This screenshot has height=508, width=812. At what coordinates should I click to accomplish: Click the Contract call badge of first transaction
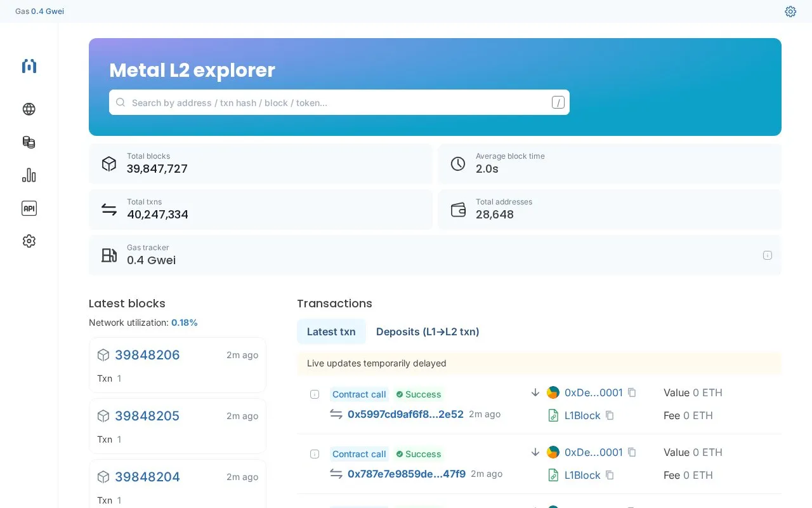pos(359,394)
